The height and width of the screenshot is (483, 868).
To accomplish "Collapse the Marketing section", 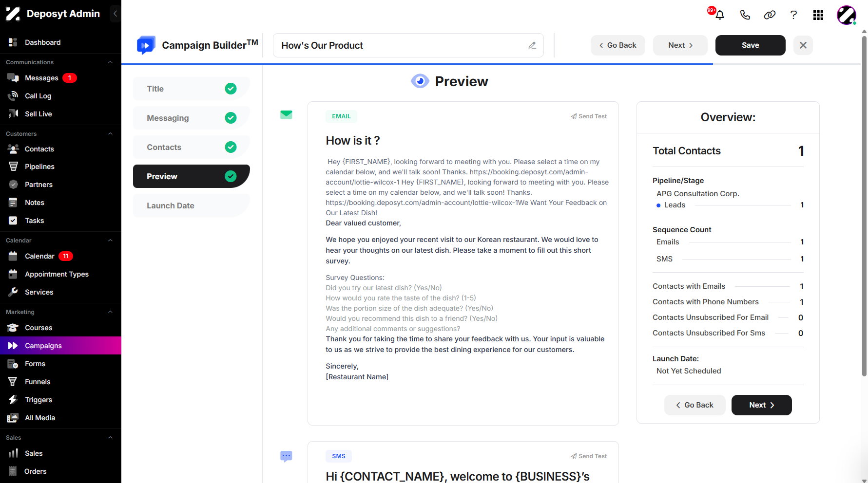I will pyautogui.click(x=110, y=312).
